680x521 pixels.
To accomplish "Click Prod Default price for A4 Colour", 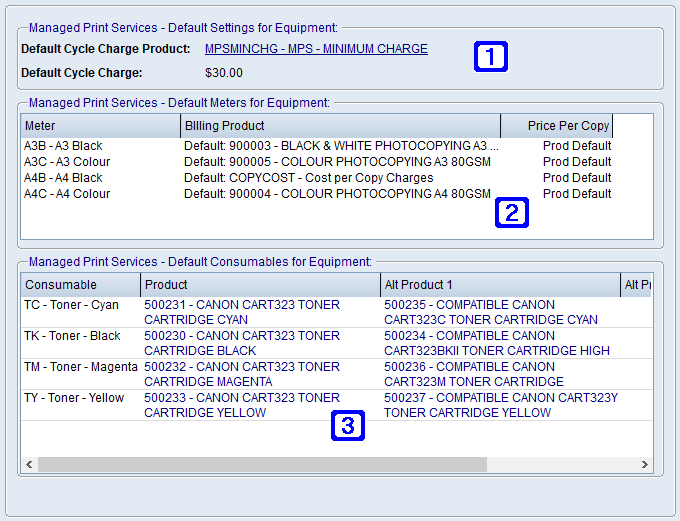I will point(577,194).
